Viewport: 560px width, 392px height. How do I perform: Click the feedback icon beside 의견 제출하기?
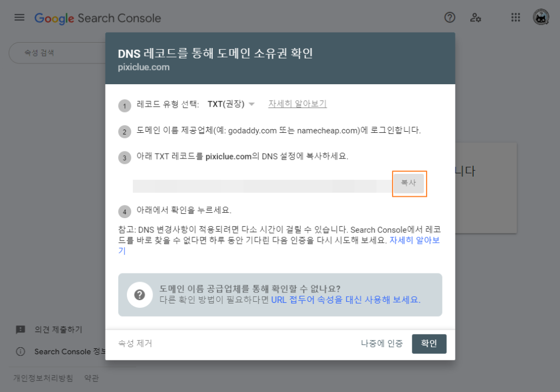(21, 329)
